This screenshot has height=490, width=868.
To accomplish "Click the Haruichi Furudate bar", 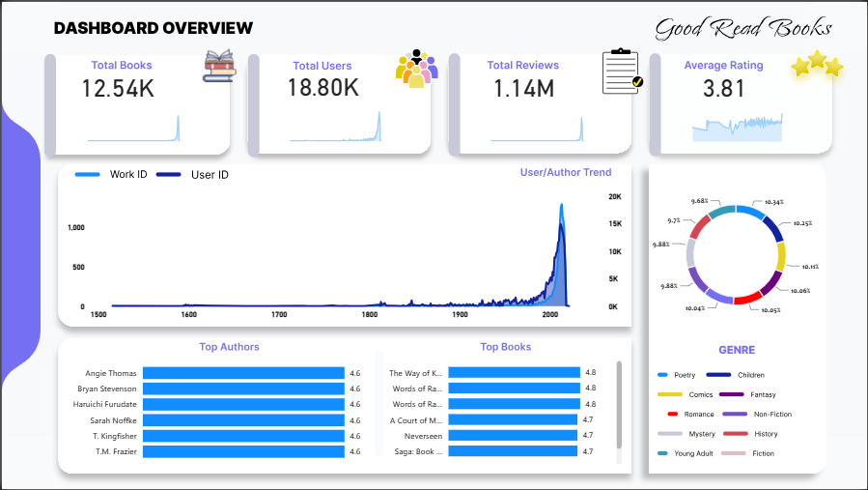I will click(243, 404).
